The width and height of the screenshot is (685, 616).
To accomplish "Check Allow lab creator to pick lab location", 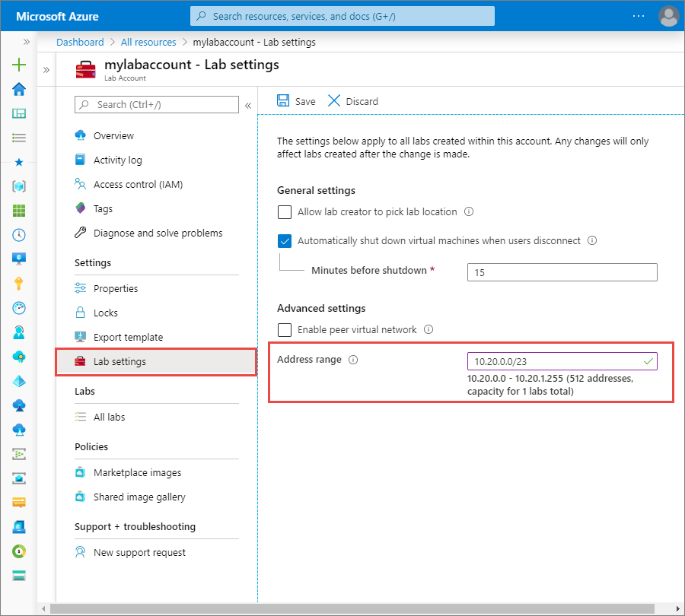I will (x=285, y=212).
